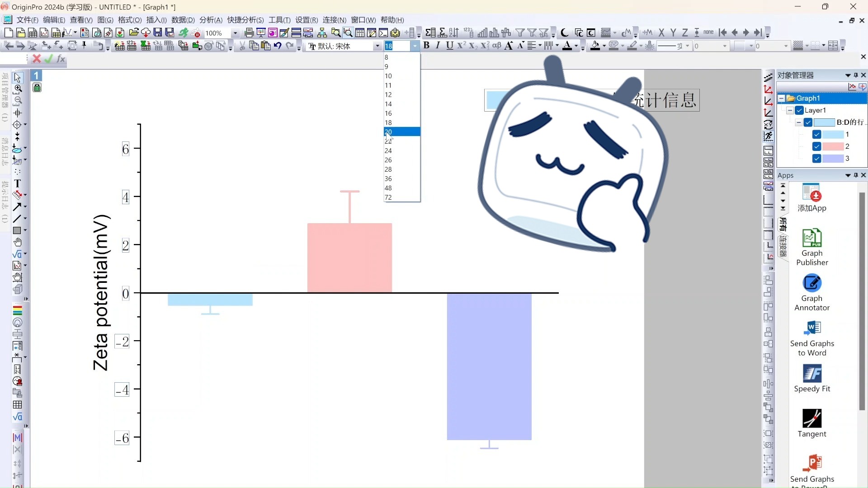
Task: Collapse the Graph1 tree node
Action: [x=782, y=98]
